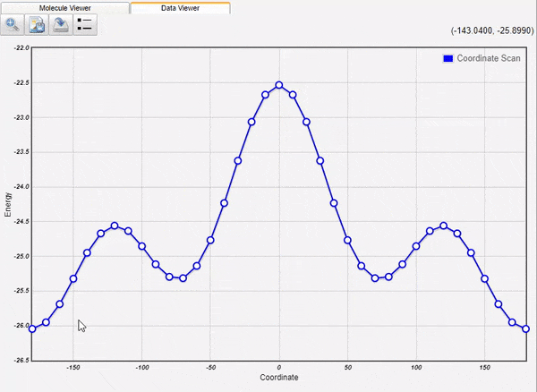Toggle the legend list icon

[x=85, y=25]
